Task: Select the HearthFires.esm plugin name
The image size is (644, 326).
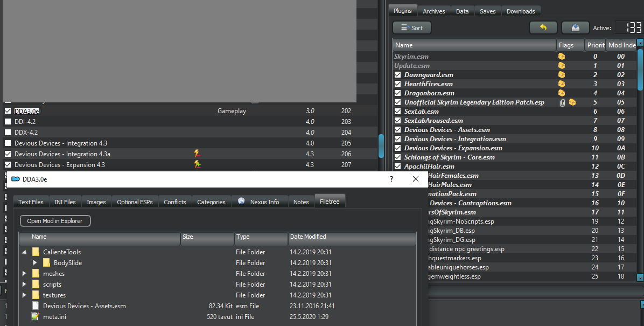Action: (429, 84)
